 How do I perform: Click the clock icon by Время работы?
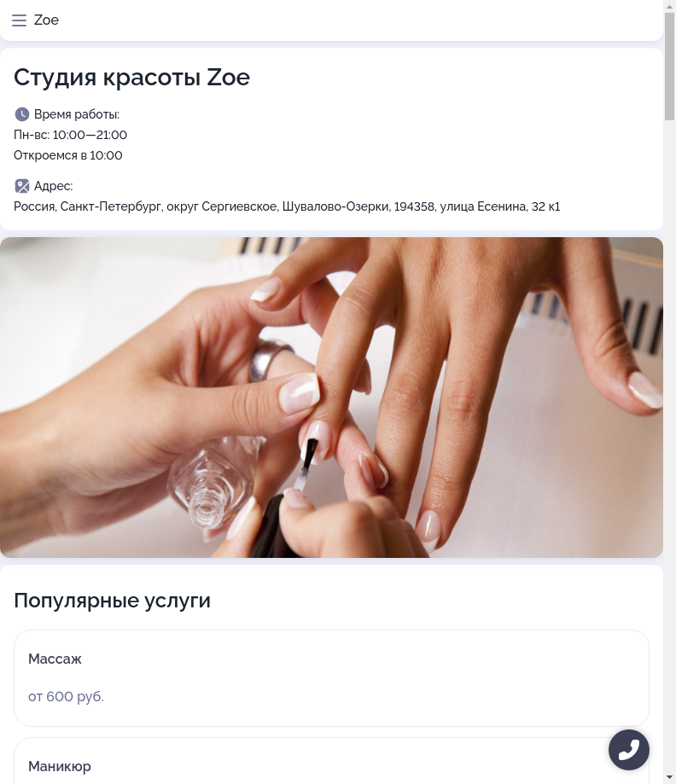pyautogui.click(x=21, y=114)
